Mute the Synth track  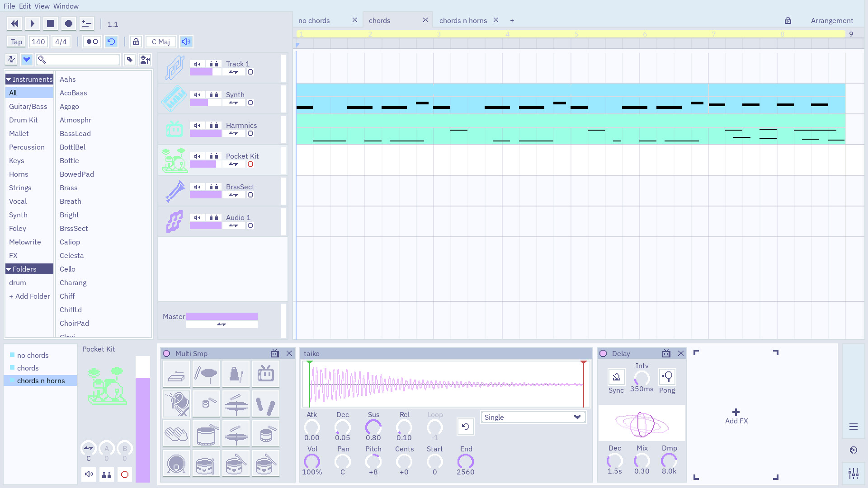pos(197,94)
